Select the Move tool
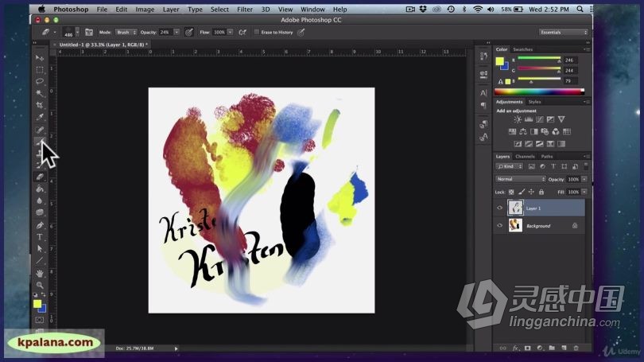The width and height of the screenshot is (644, 362). pos(40,58)
